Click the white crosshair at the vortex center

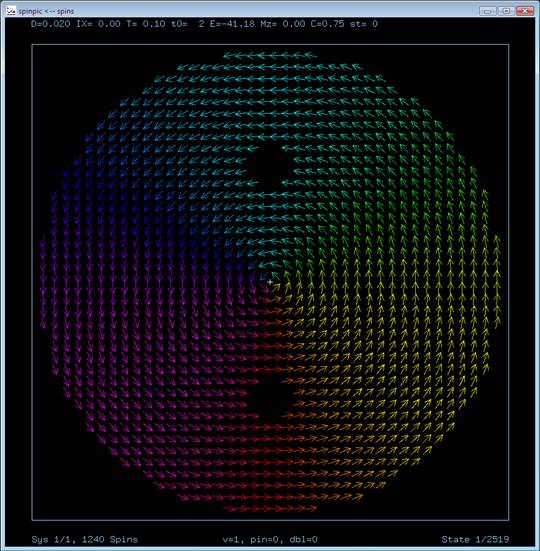click(270, 282)
